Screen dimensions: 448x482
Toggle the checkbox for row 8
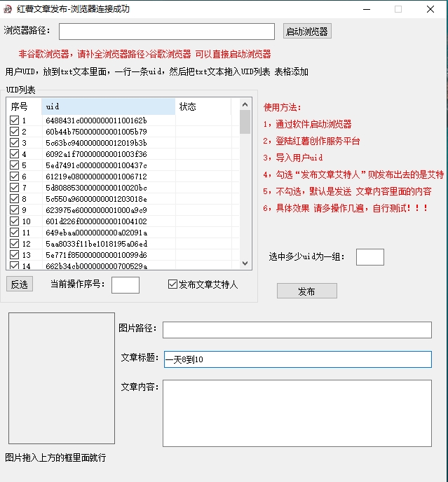pyautogui.click(x=15, y=198)
